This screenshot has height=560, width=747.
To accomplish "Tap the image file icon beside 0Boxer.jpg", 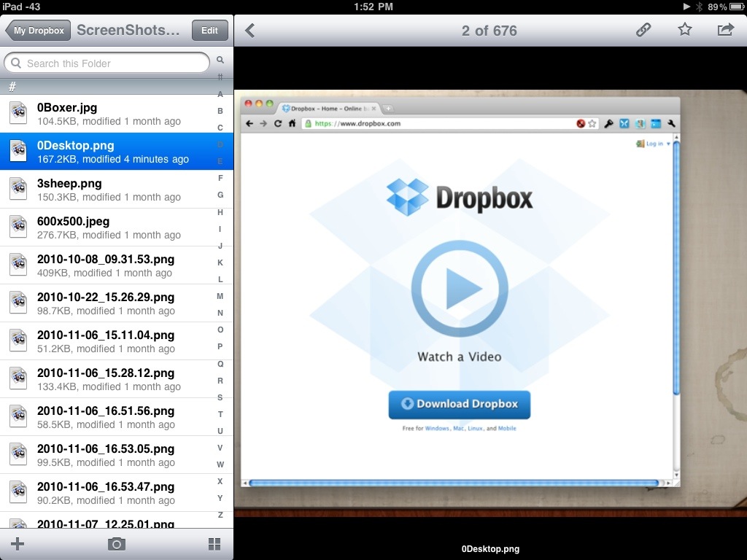I will (x=18, y=113).
